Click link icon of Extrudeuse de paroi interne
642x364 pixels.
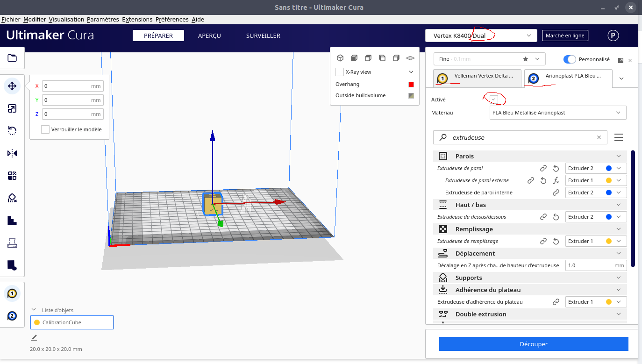pyautogui.click(x=556, y=193)
